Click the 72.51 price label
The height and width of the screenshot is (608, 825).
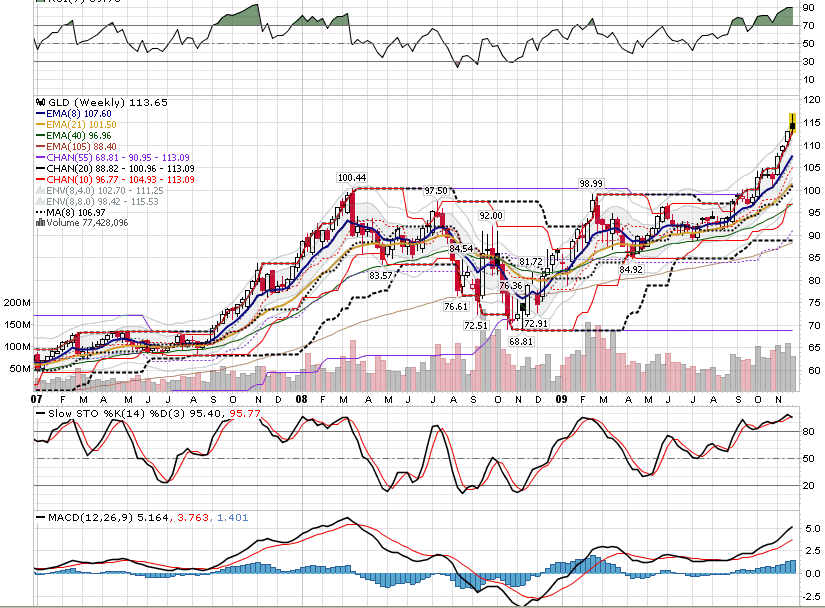pyautogui.click(x=476, y=326)
